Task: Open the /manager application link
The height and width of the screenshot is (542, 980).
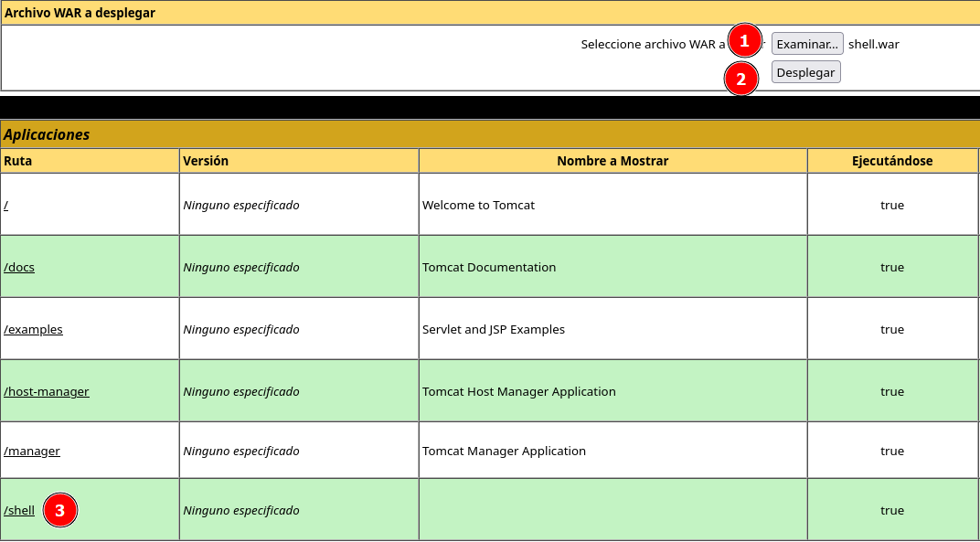Action: tap(32, 451)
